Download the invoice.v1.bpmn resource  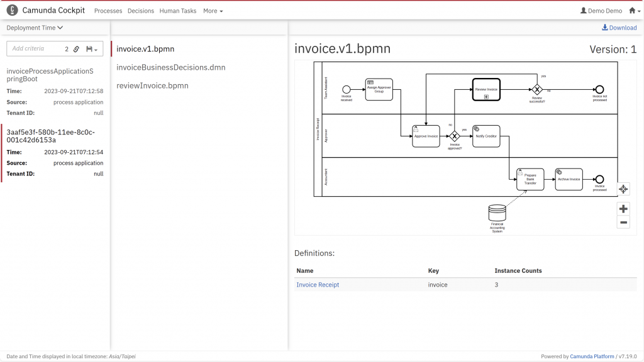click(x=619, y=28)
